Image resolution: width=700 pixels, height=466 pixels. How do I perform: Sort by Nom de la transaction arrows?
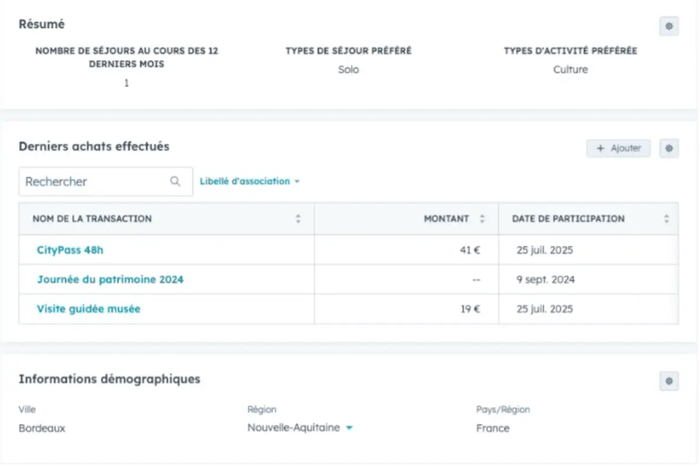(x=298, y=219)
